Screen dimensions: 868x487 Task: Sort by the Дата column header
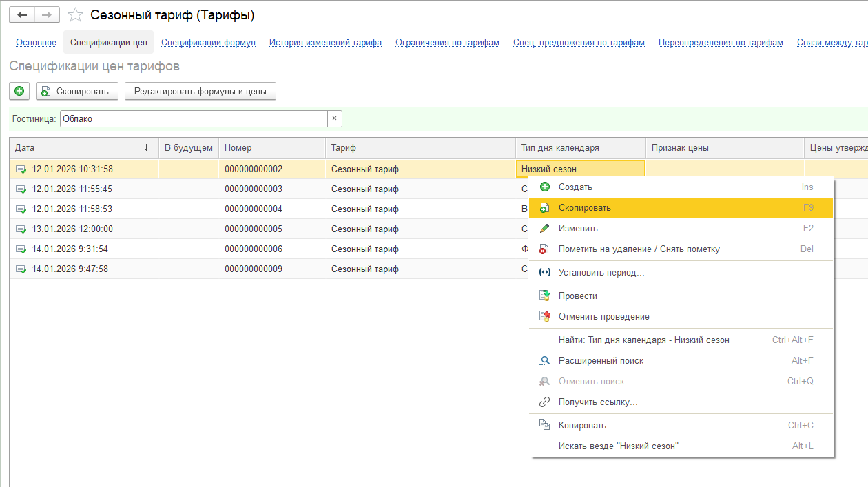point(84,148)
